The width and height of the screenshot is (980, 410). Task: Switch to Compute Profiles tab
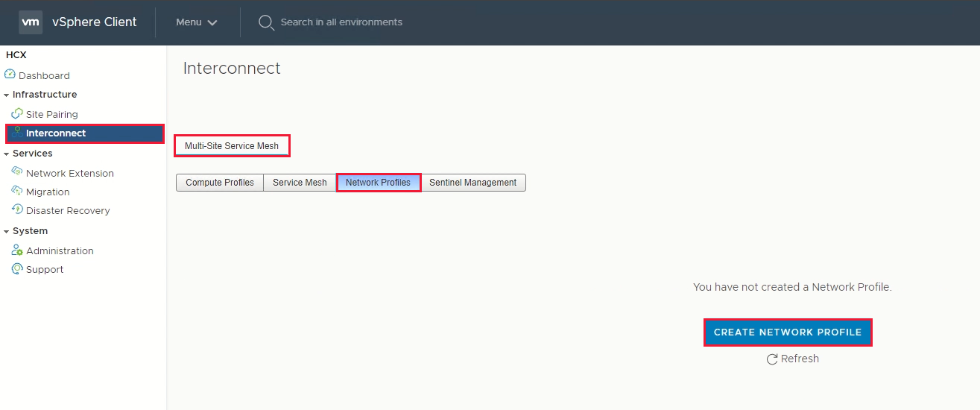tap(220, 183)
